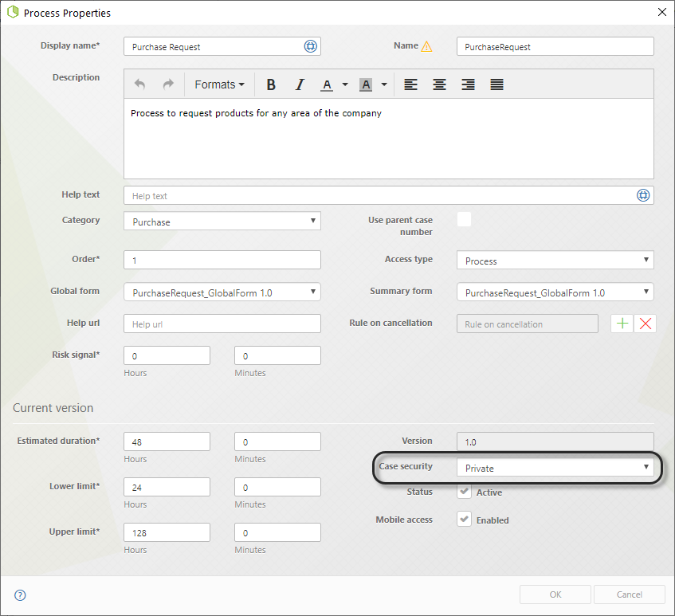675x616 pixels.
Task: Click the Risk signal Minutes field
Action: [277, 355]
